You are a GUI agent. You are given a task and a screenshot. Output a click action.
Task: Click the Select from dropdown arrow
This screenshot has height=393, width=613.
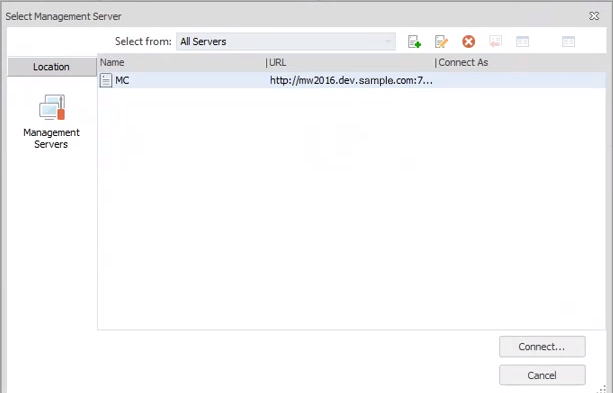[388, 41]
